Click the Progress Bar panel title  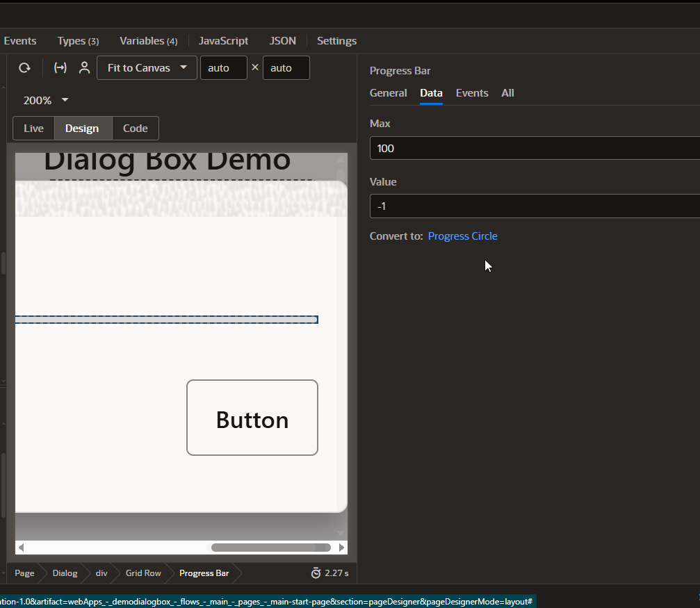(x=400, y=71)
